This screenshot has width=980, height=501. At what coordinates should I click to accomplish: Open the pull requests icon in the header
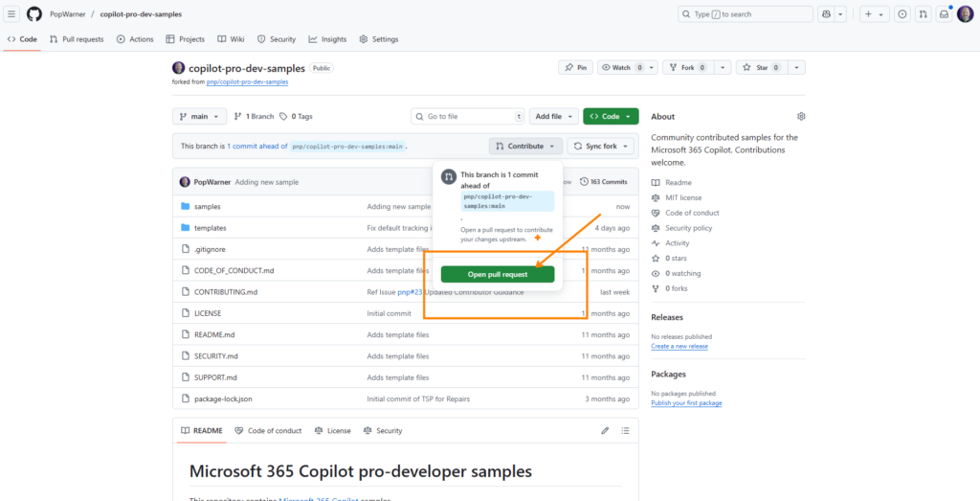924,14
